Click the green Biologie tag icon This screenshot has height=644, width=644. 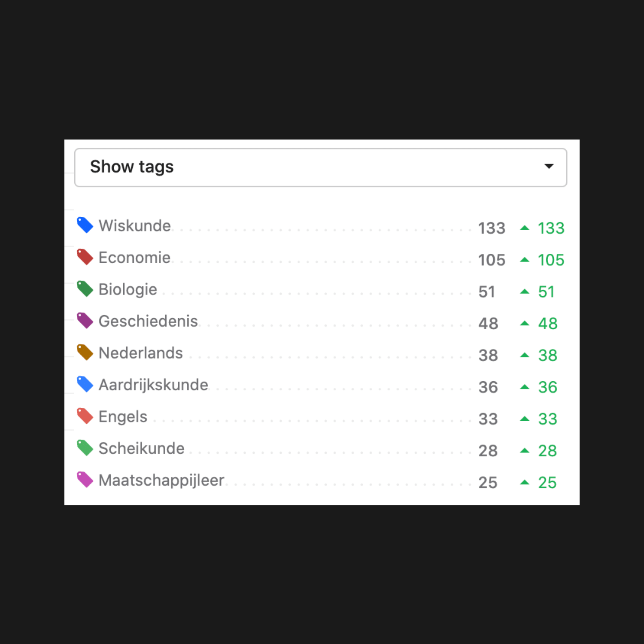[x=85, y=289]
